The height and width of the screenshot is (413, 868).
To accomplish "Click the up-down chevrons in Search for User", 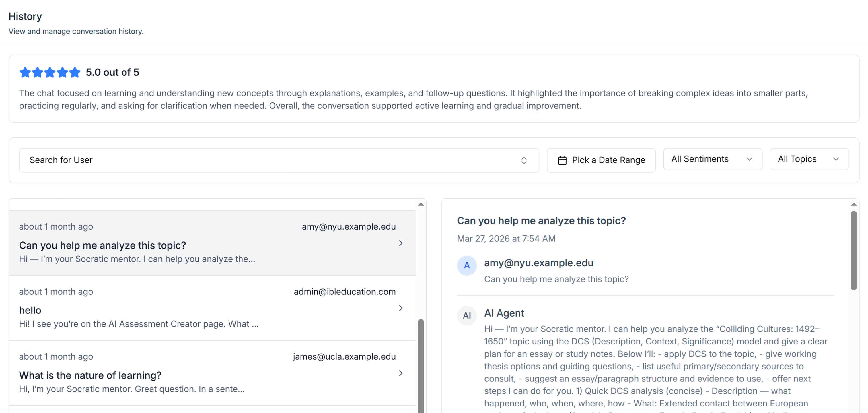I will pyautogui.click(x=523, y=160).
